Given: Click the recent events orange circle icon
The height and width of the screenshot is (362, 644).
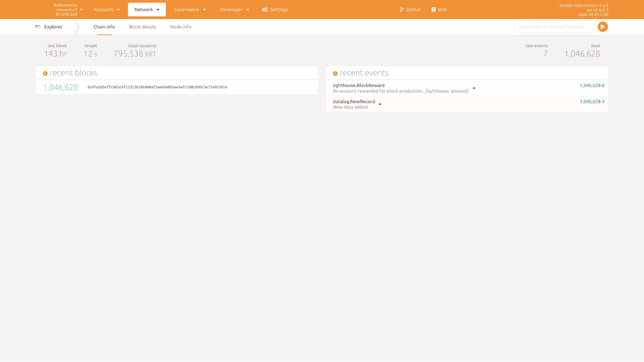Looking at the screenshot, I should [335, 73].
